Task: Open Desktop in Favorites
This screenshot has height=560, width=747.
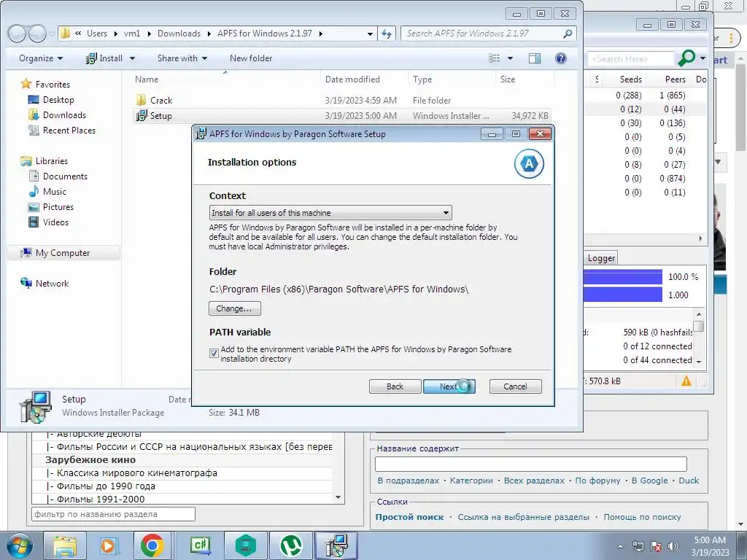Action: tap(58, 99)
